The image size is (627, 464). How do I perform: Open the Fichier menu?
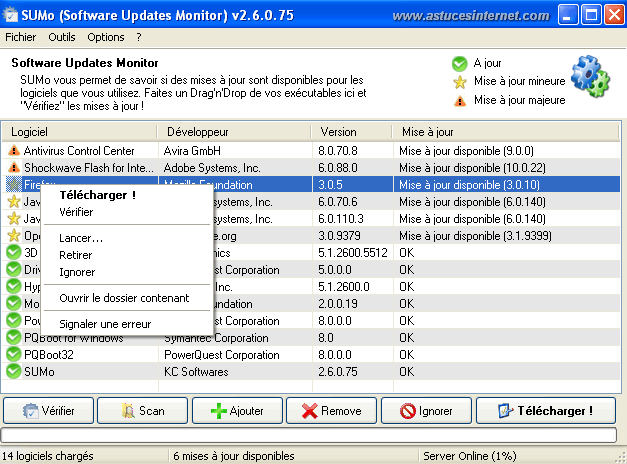tap(20, 37)
